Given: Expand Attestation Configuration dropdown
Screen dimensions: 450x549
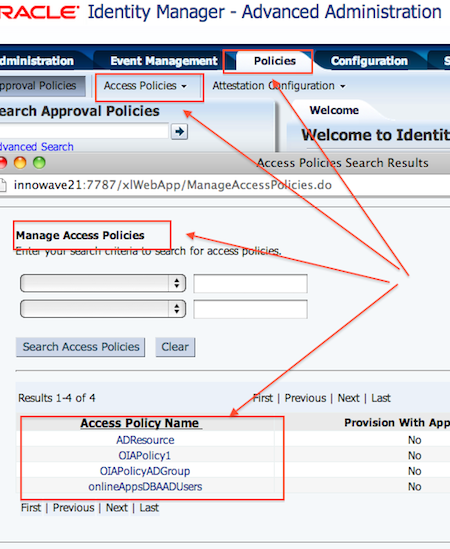Looking at the screenshot, I should point(279,86).
